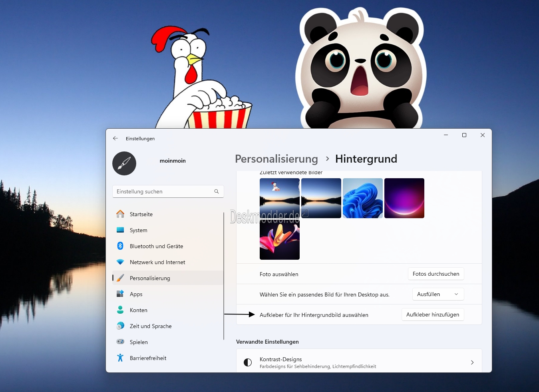Click Fotos durchsuchen button
The image size is (539, 392).
(436, 274)
